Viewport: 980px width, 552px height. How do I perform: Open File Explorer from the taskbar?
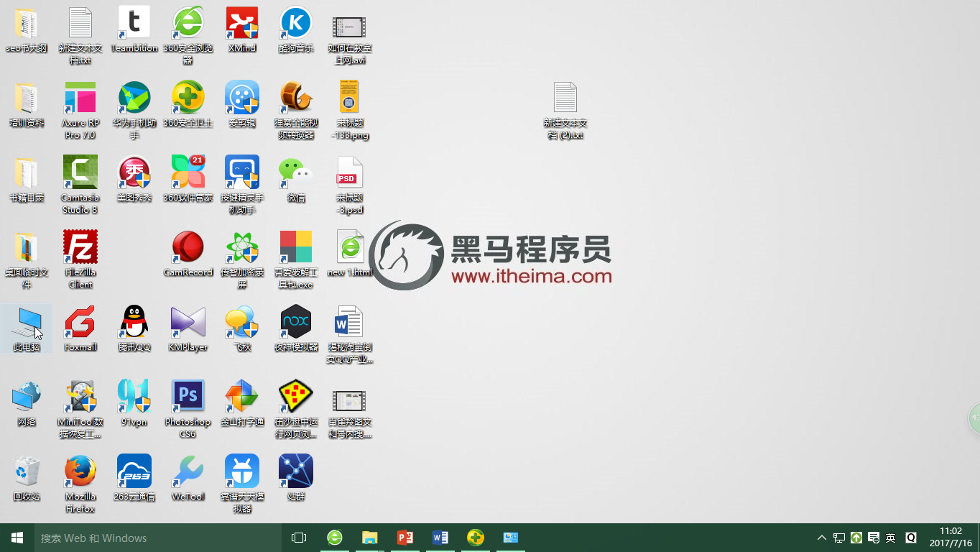pyautogui.click(x=369, y=538)
